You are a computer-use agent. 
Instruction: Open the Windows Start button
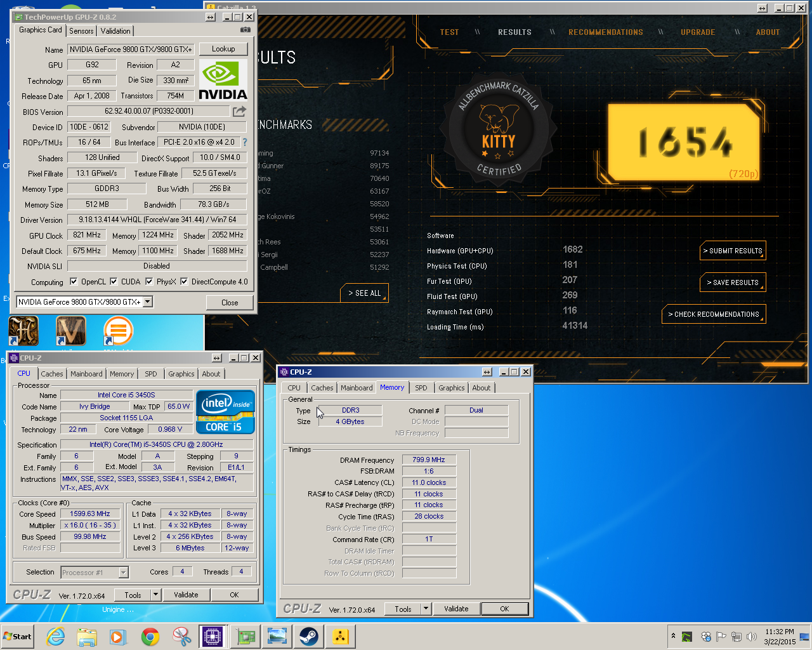[18, 637]
